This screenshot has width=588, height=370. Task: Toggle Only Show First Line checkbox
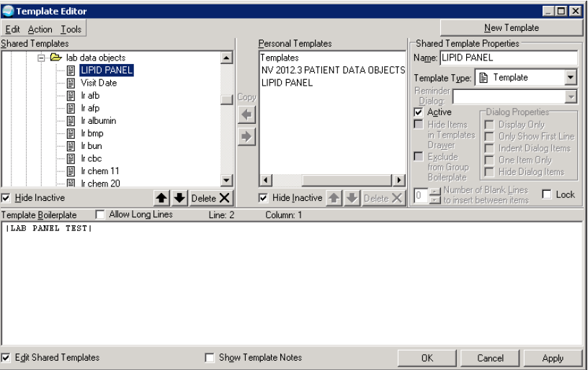489,136
